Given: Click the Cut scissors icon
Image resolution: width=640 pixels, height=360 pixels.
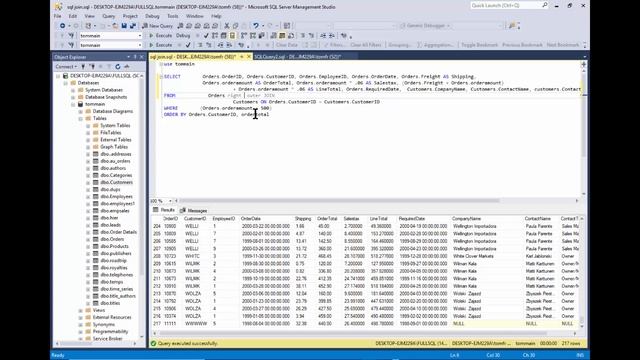Looking at the screenshot, I should coord(227,26).
